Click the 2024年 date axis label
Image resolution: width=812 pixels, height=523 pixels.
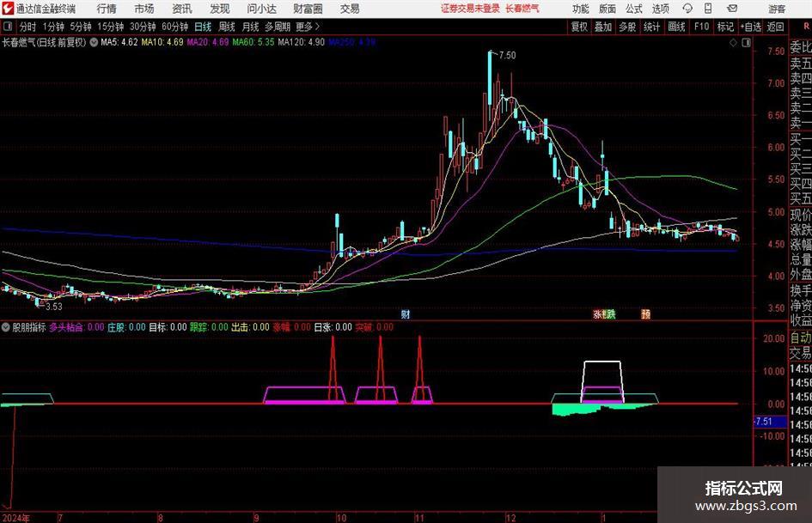pyautogui.click(x=15, y=518)
